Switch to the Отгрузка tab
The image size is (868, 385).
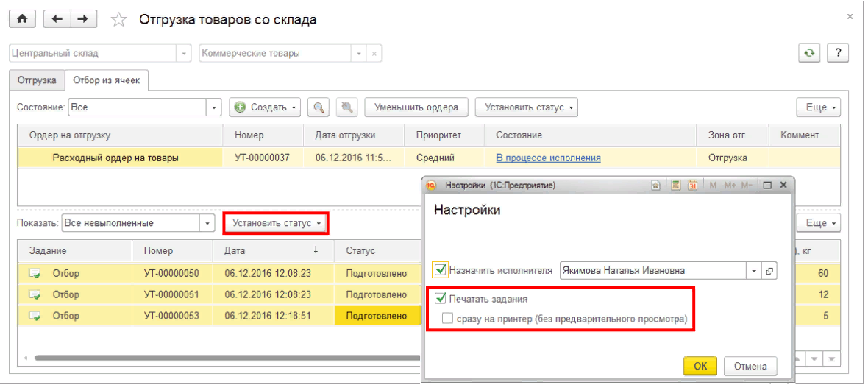[x=37, y=80]
